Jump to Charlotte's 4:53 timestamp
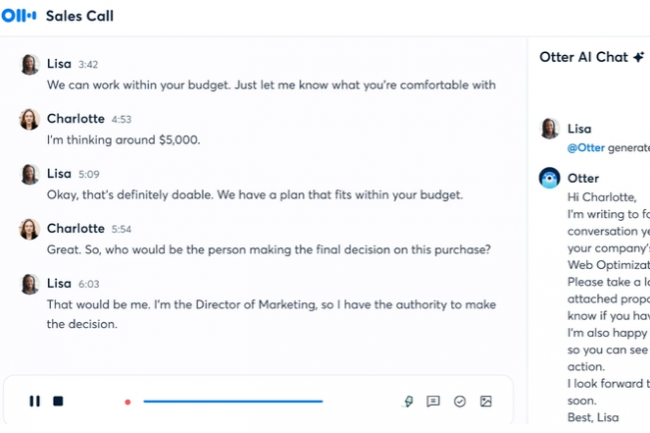Image resolution: width=650 pixels, height=433 pixels. tap(122, 119)
